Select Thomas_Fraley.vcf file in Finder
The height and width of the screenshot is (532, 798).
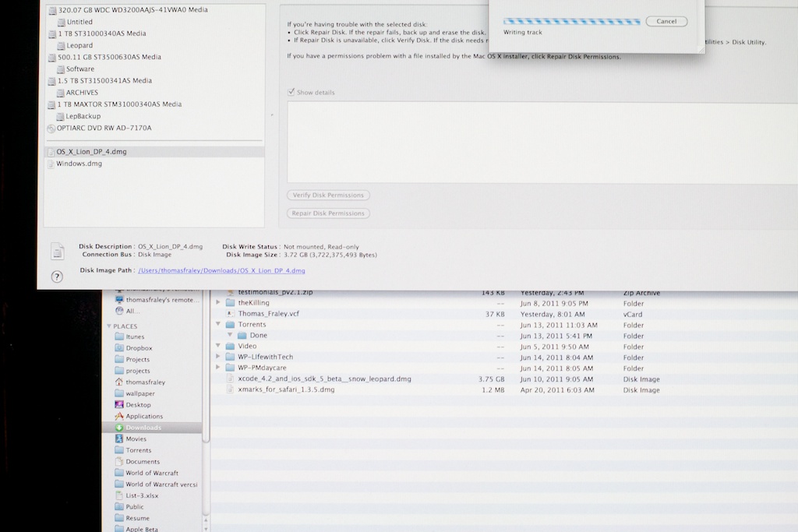point(268,314)
